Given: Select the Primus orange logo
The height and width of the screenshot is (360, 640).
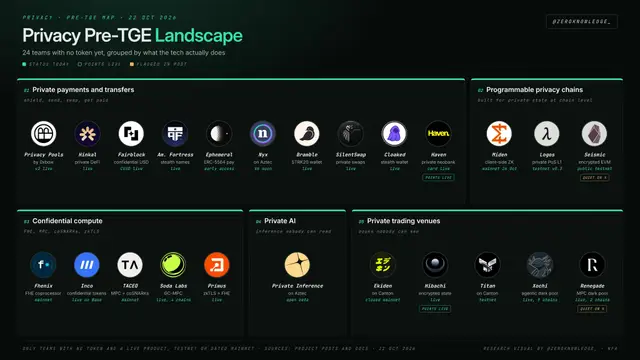Looking at the screenshot, I should point(217,265).
